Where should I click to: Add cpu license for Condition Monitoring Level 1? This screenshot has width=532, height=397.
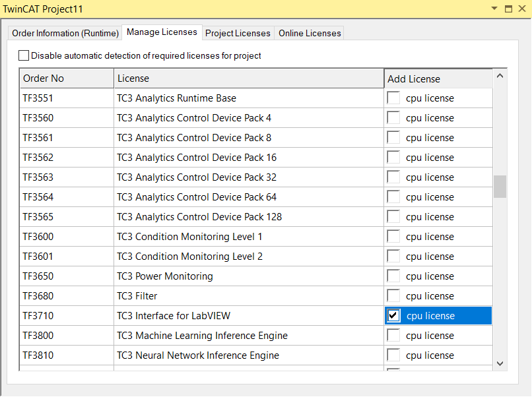coord(393,236)
